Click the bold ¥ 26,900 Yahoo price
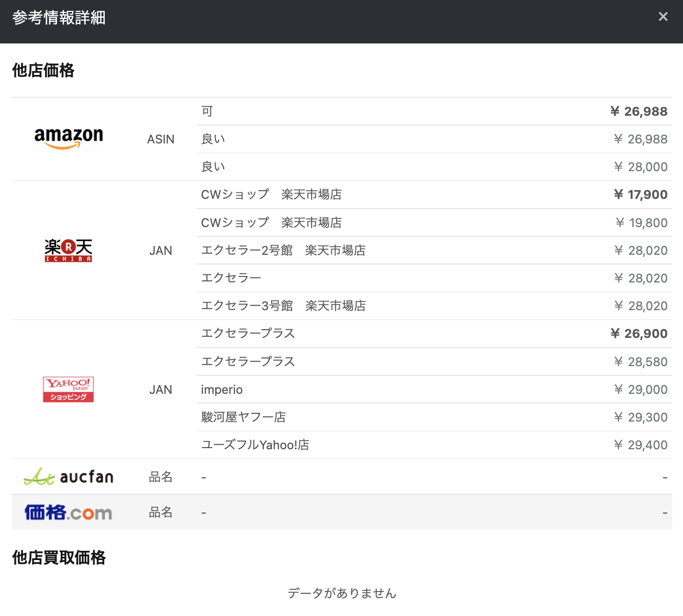Screen dimensions: 683x616 click(639, 334)
